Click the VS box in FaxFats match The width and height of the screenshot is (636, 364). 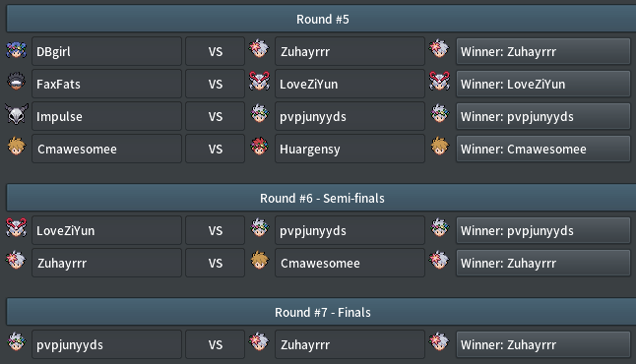[215, 84]
